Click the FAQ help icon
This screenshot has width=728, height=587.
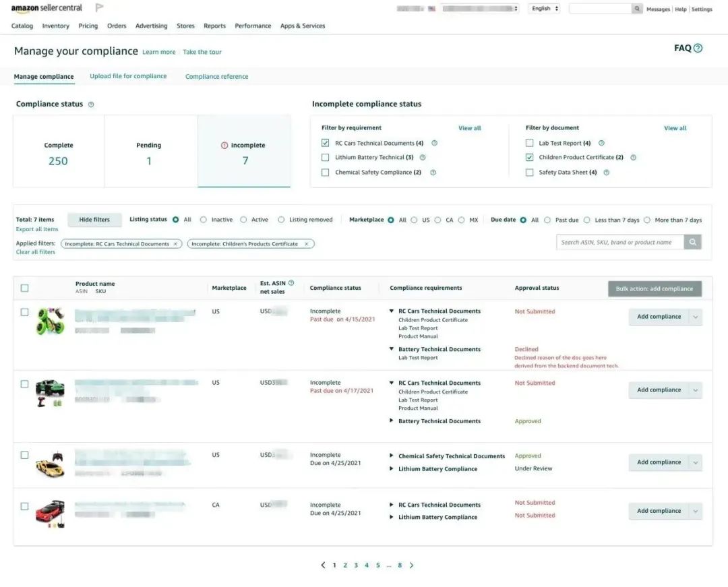click(698, 49)
